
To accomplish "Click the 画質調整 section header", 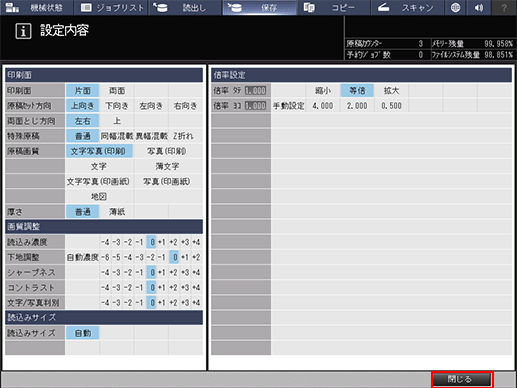I will pyautogui.click(x=104, y=227).
